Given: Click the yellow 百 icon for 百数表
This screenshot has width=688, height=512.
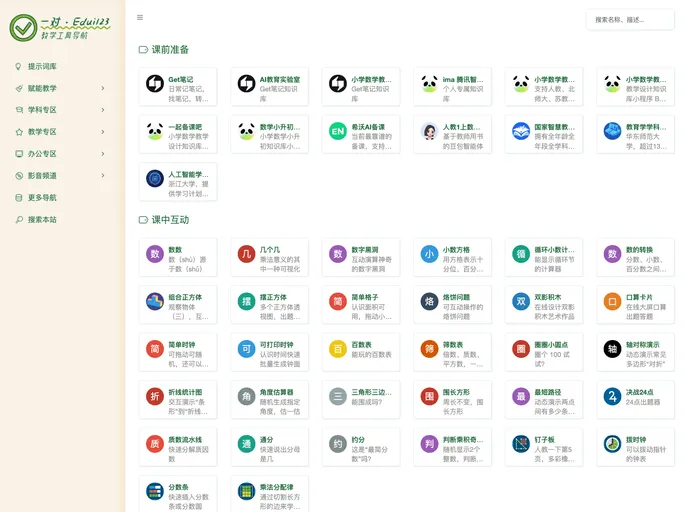Looking at the screenshot, I should coord(338,349).
